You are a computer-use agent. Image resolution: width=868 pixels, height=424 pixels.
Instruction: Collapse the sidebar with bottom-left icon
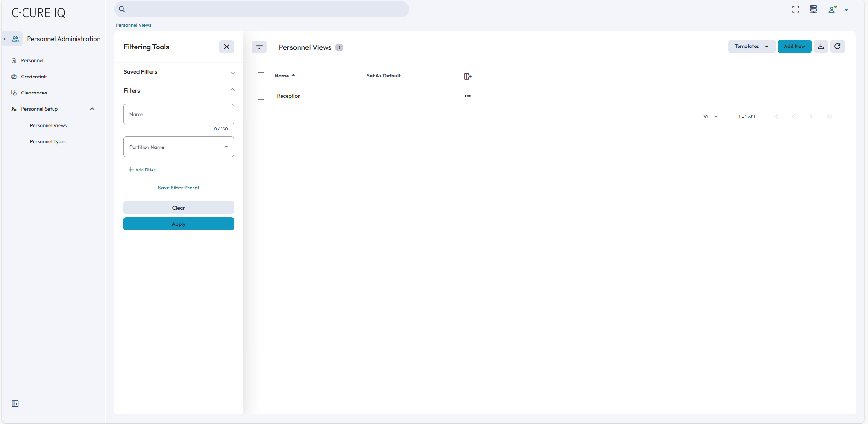tap(15, 404)
